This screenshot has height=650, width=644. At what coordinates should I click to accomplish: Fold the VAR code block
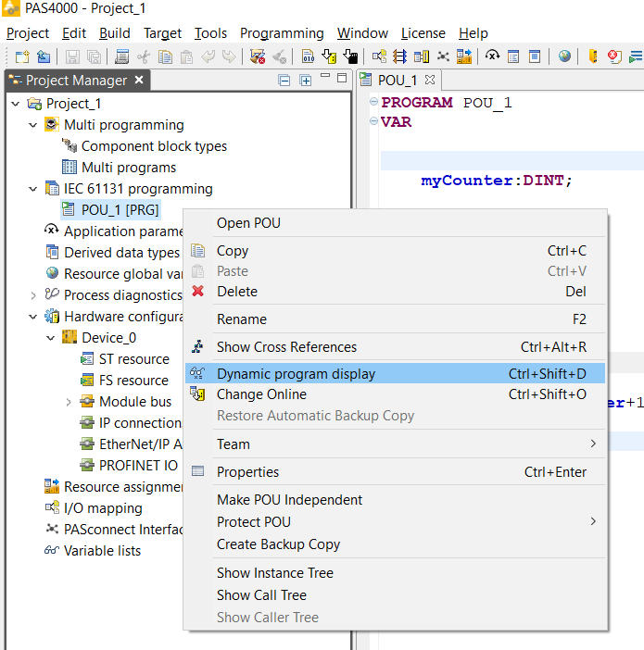(373, 120)
